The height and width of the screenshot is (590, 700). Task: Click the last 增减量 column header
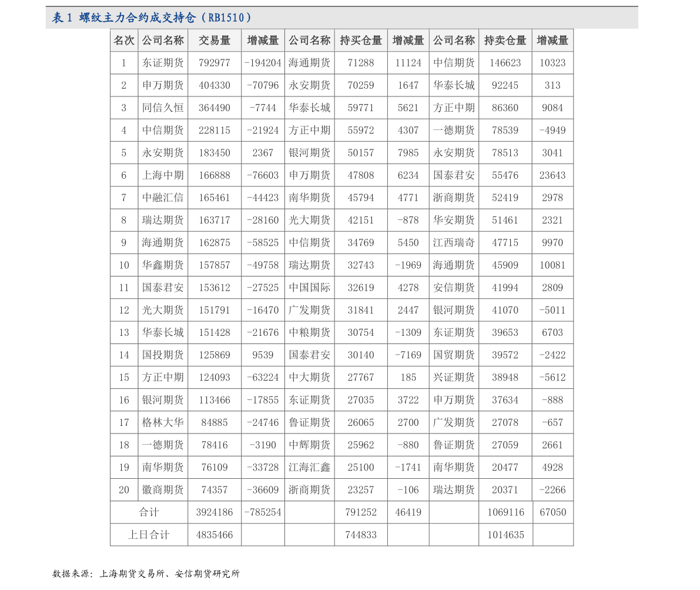[x=552, y=40]
